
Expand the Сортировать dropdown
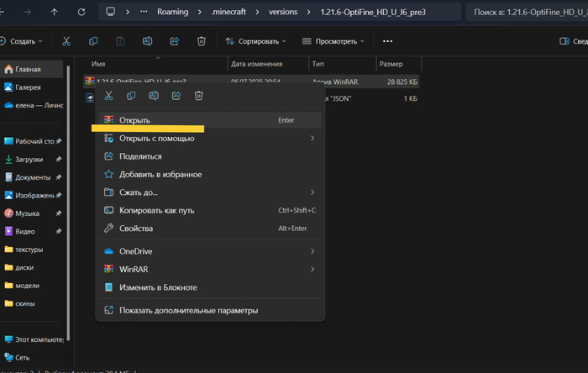click(255, 41)
